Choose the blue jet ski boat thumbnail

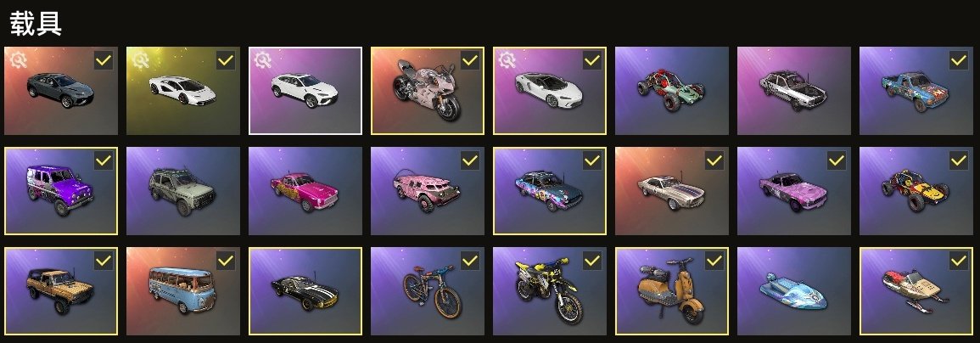point(793,291)
